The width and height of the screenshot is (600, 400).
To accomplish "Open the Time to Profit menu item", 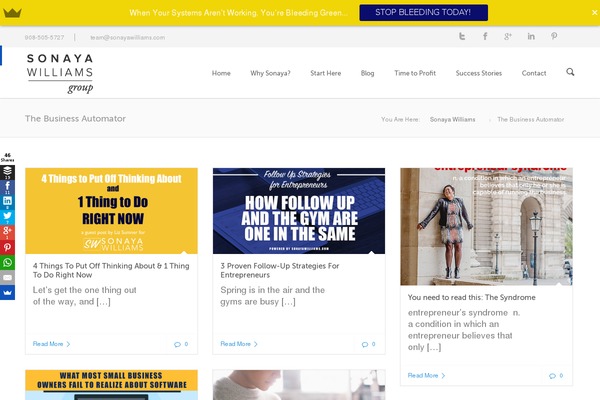I will click(x=415, y=73).
